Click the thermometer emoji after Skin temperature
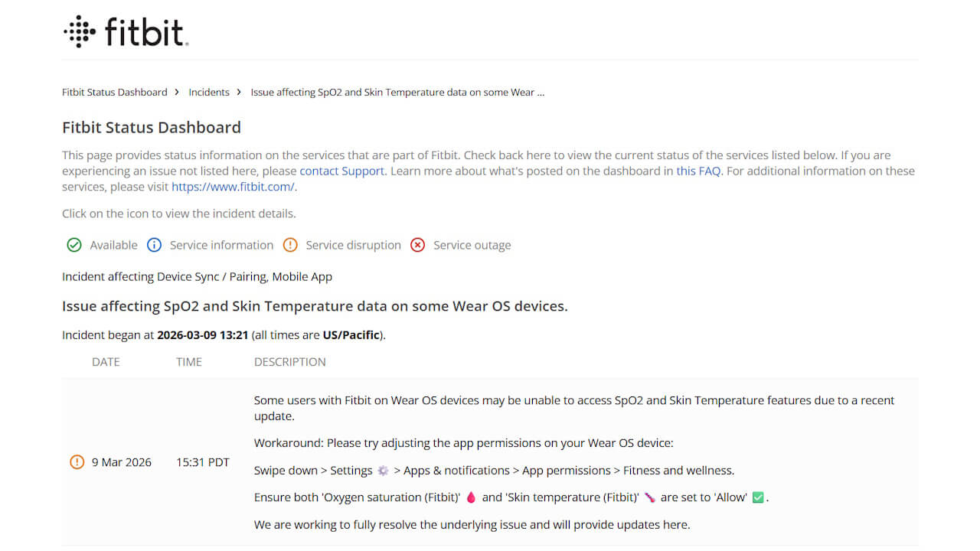This screenshot has height=551, width=980. pos(650,497)
